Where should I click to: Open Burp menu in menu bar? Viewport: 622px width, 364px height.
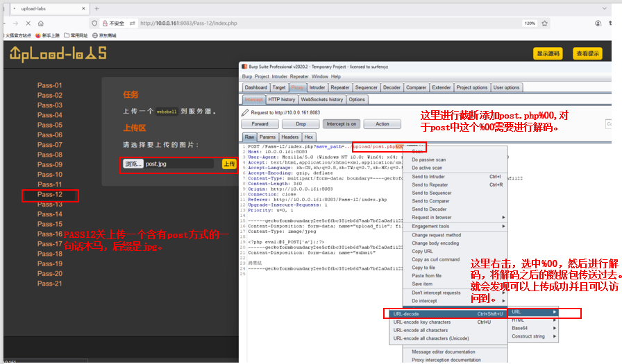[246, 76]
